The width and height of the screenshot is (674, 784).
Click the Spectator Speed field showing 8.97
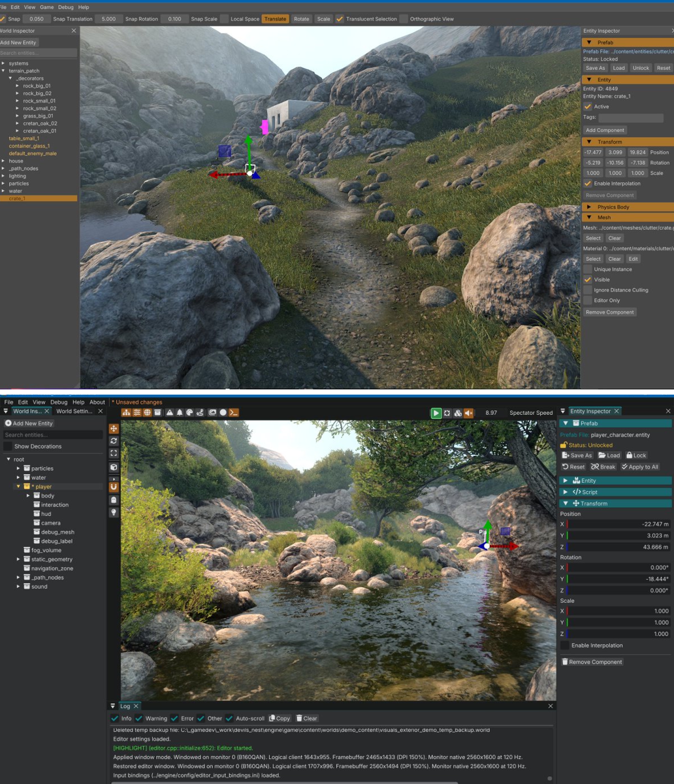(491, 413)
